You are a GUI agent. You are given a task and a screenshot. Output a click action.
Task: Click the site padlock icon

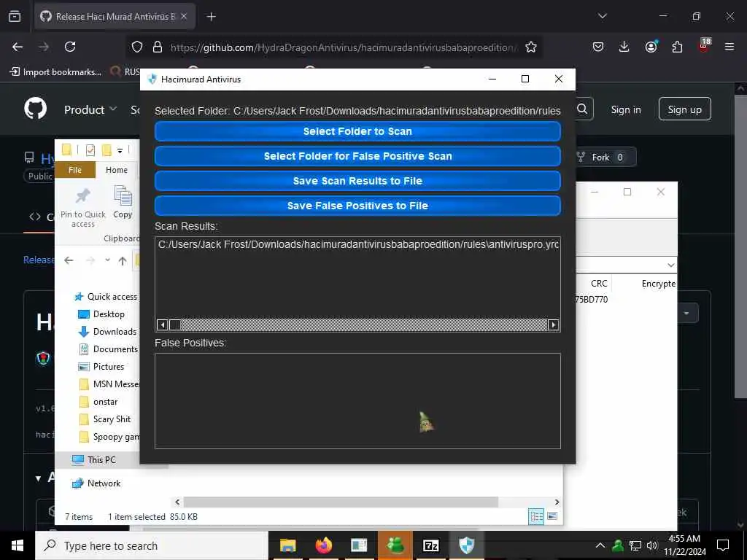(x=158, y=47)
